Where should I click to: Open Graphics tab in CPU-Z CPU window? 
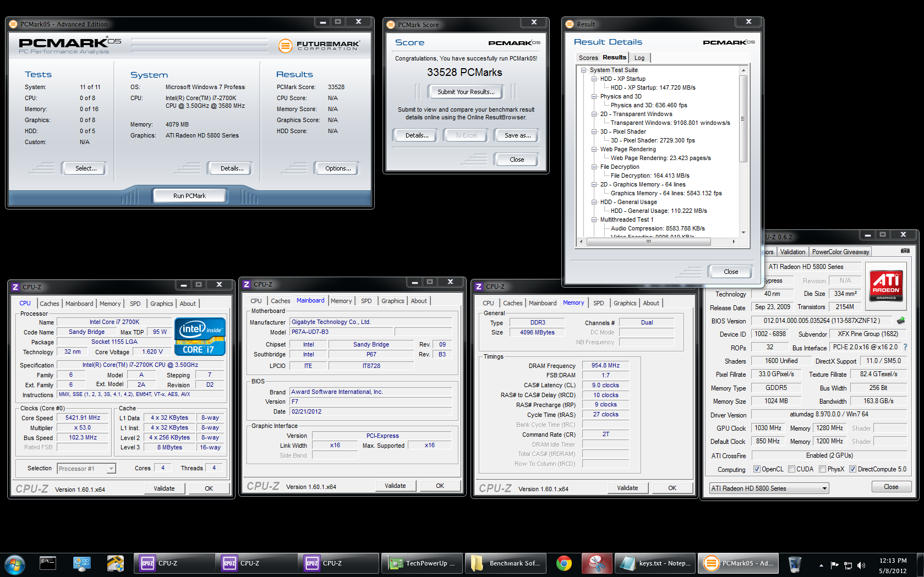161,304
